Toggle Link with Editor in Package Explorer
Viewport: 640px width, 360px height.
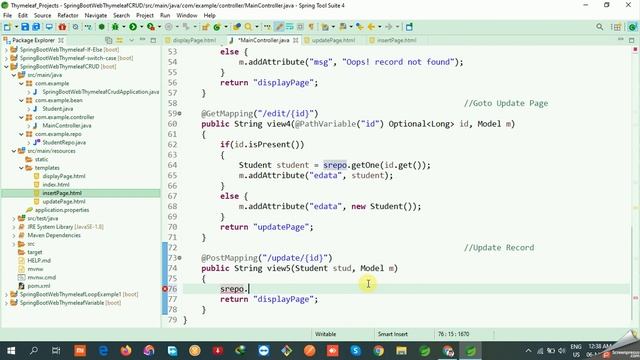120,40
